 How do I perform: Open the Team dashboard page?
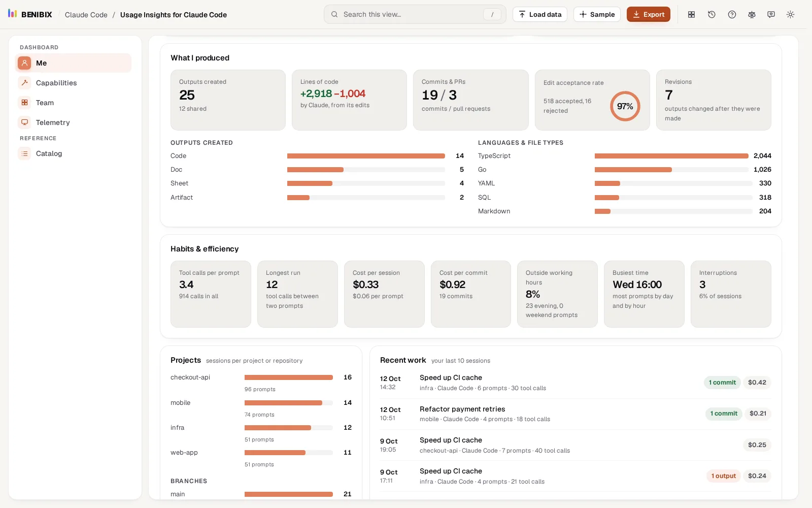tap(73, 103)
